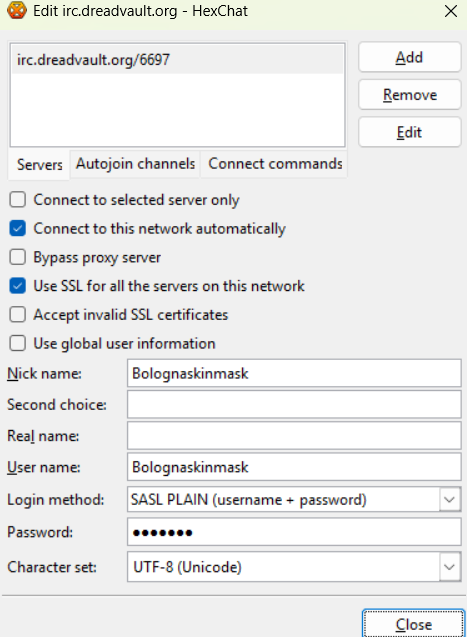Click the HexChat logo icon in title bar
This screenshot has height=637, width=467.
17,11
